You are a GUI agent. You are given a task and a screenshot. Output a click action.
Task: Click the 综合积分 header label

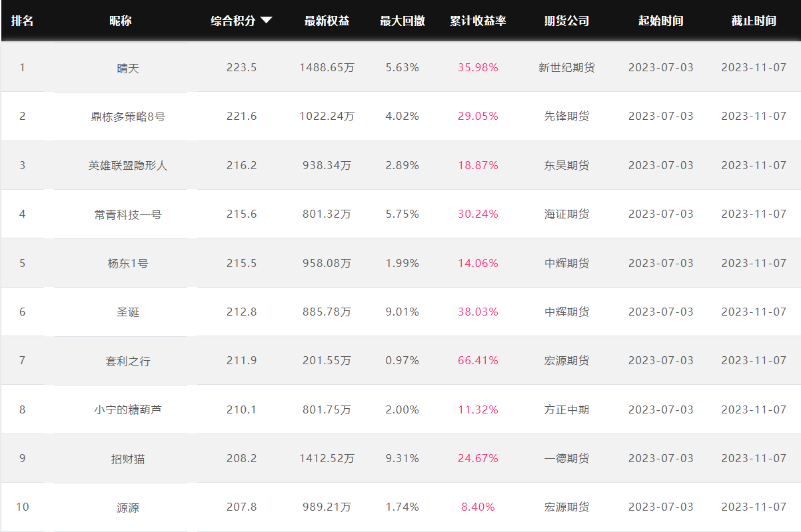(x=233, y=21)
